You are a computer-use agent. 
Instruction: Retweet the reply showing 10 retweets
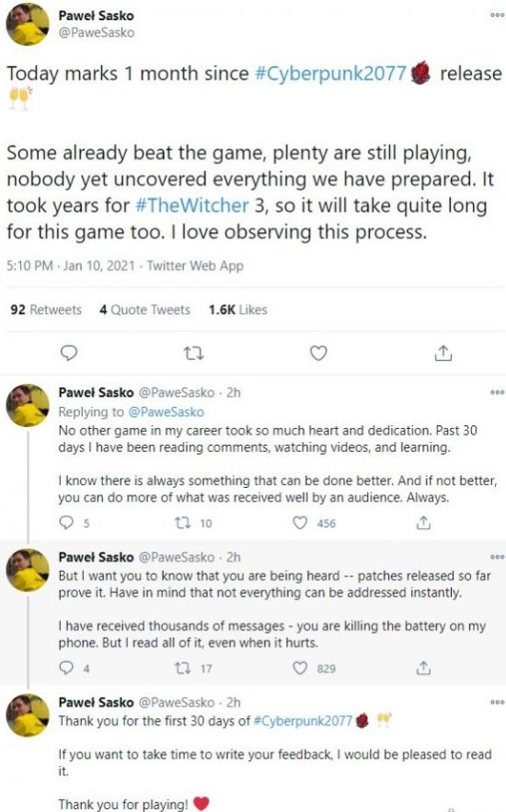pos(183,523)
